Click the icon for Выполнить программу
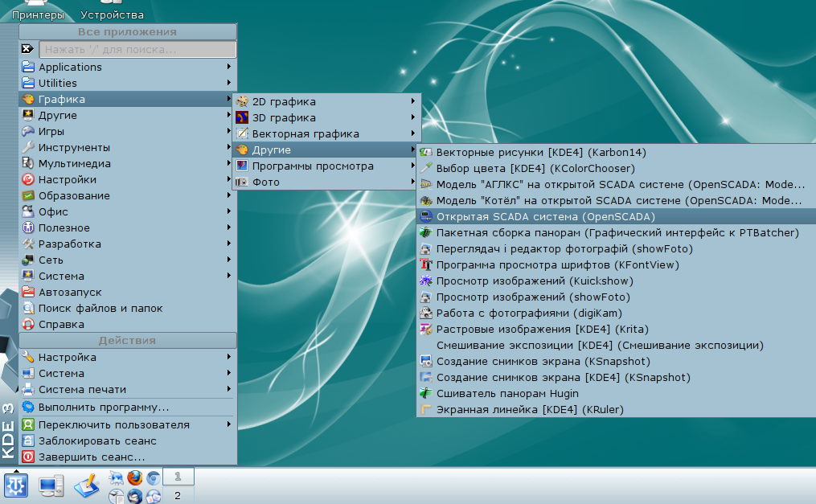Viewport: 816px width, 504px height. click(x=28, y=408)
